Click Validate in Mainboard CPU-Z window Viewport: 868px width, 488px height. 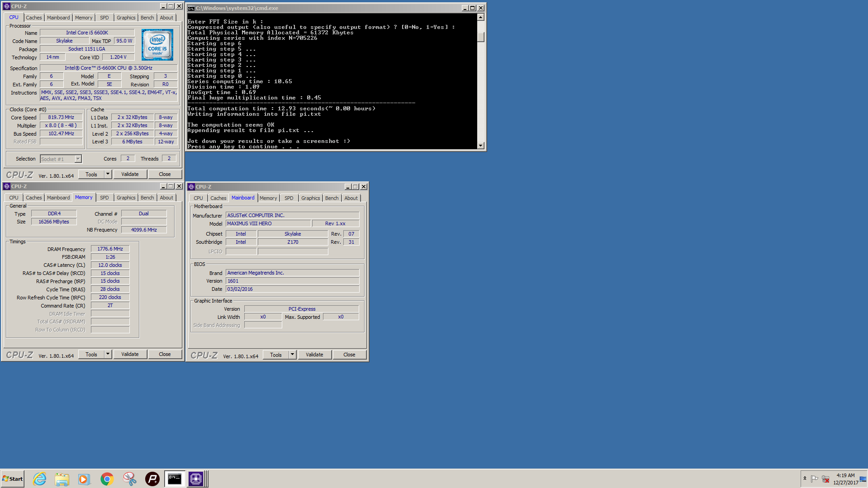(x=314, y=355)
